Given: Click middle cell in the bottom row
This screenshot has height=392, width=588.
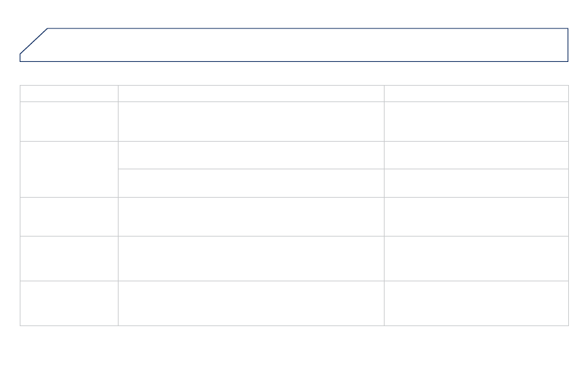Looking at the screenshot, I should coord(251,304).
